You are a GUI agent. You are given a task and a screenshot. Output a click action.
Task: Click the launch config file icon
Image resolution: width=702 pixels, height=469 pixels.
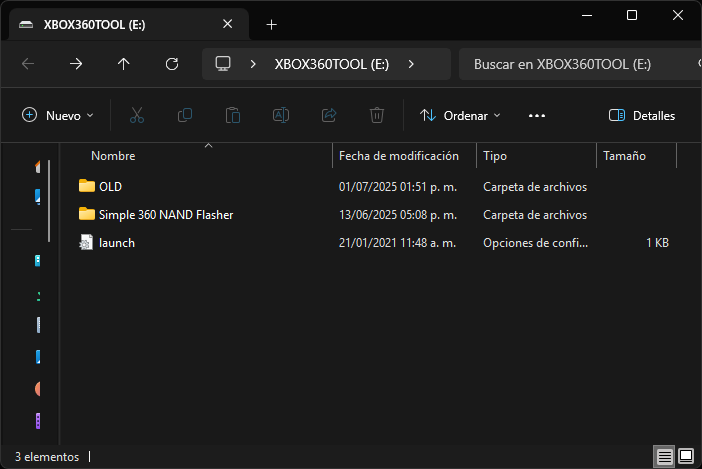(86, 243)
